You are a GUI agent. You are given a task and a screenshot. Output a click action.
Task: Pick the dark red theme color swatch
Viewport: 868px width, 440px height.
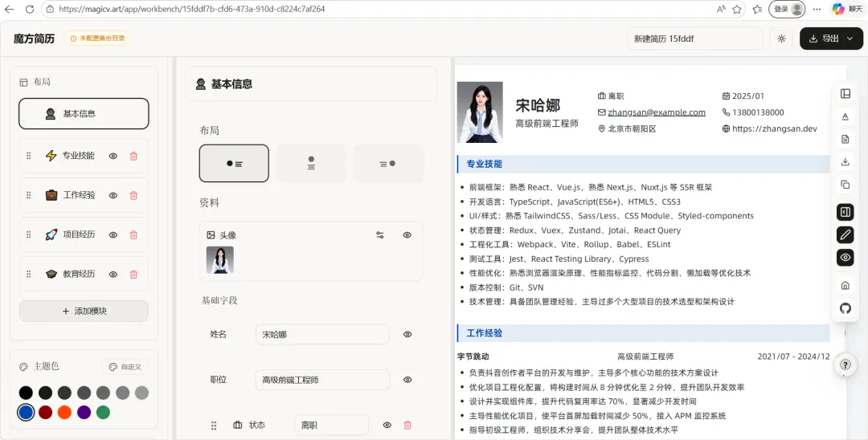45,413
